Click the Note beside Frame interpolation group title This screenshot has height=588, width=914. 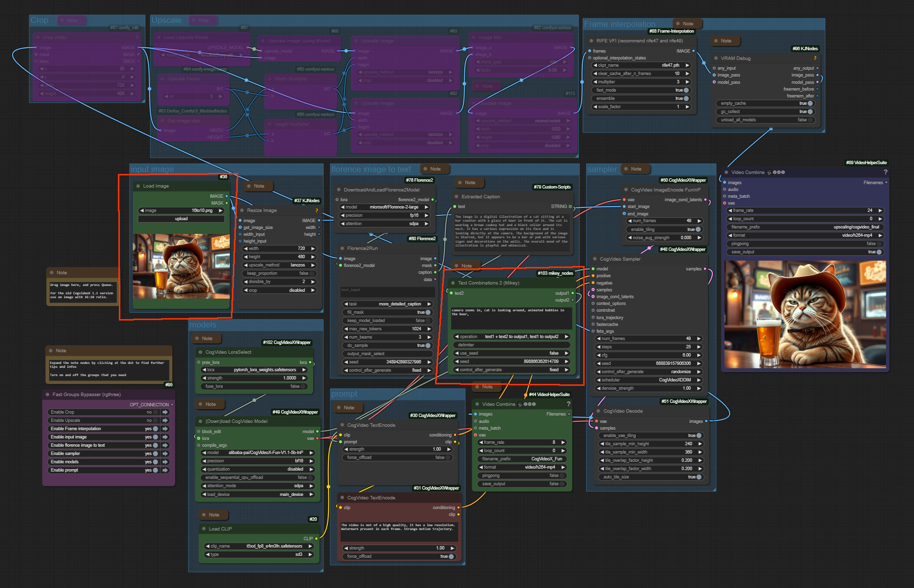coord(688,23)
